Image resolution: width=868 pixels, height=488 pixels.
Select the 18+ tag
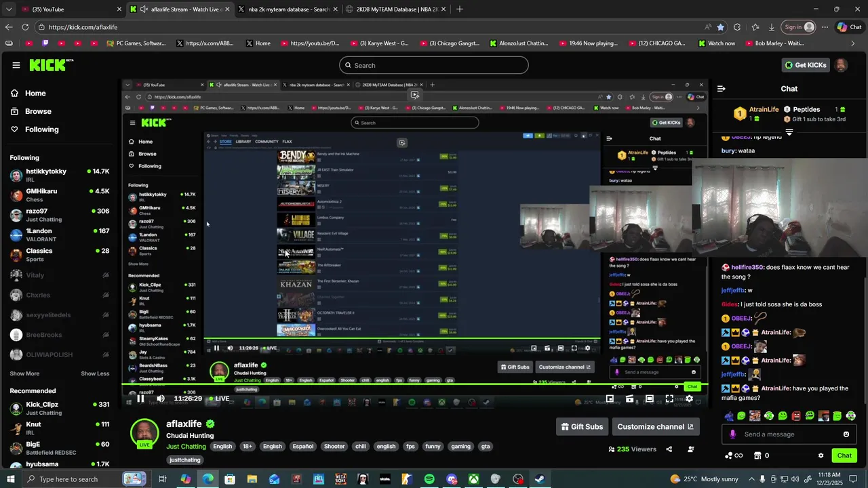pos(248,447)
